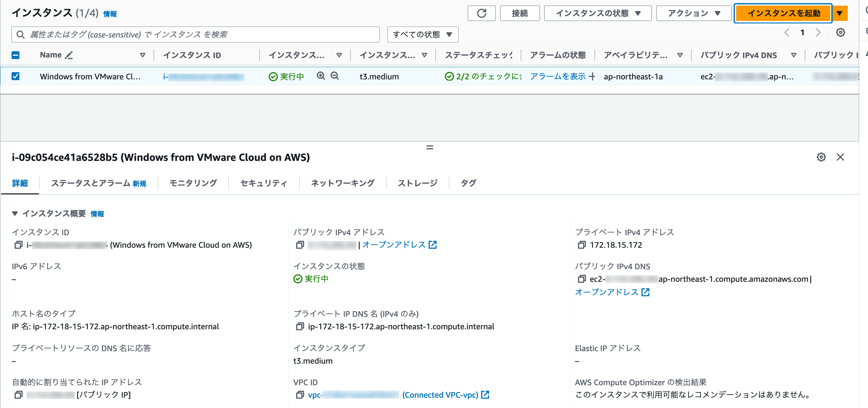Click the refresh instance list icon

pyautogui.click(x=481, y=13)
